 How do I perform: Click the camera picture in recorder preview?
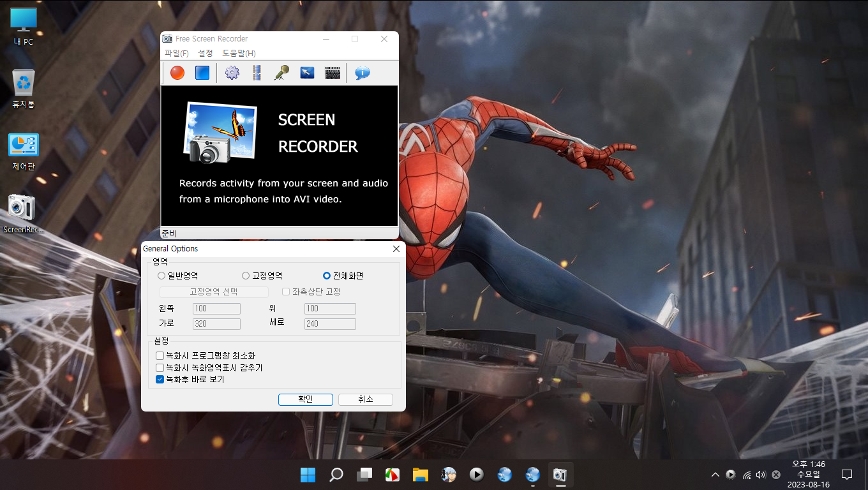[x=220, y=133]
